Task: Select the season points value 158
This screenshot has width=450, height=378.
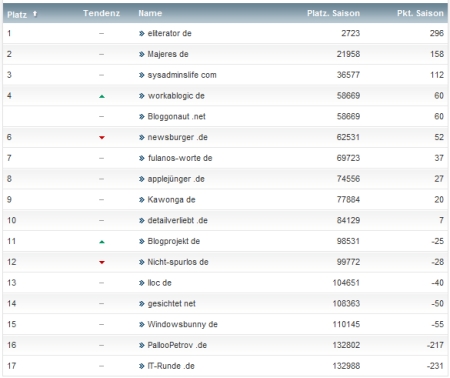Action: tap(437, 54)
